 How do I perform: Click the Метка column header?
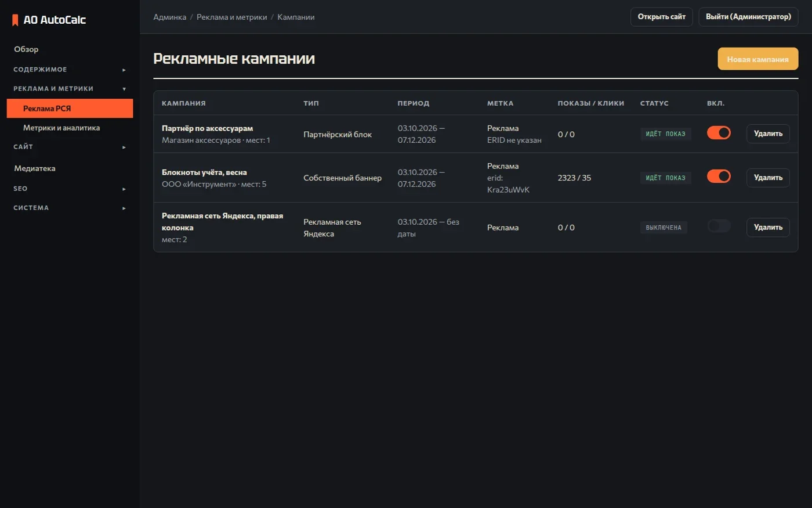tap(500, 103)
